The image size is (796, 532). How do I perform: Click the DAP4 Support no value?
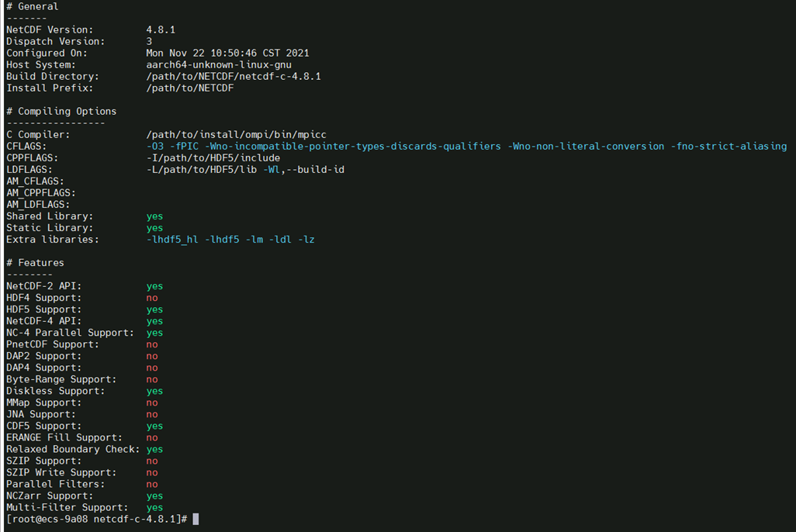(152, 368)
